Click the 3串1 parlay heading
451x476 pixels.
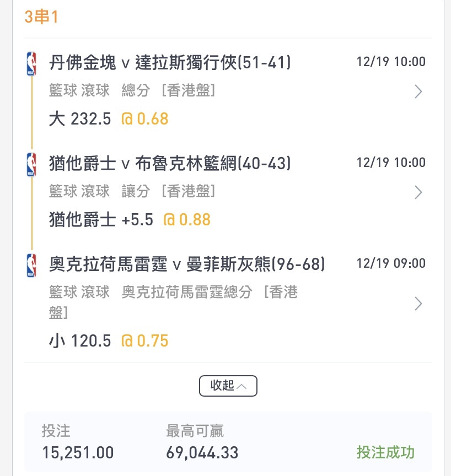point(41,17)
